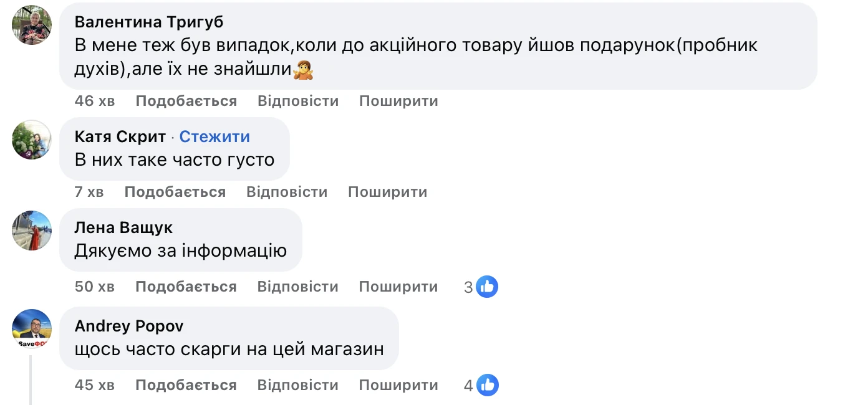Like Валентина Тригуб's comment with Подобається
Viewport: 868px width, 405px height.
coord(186,101)
